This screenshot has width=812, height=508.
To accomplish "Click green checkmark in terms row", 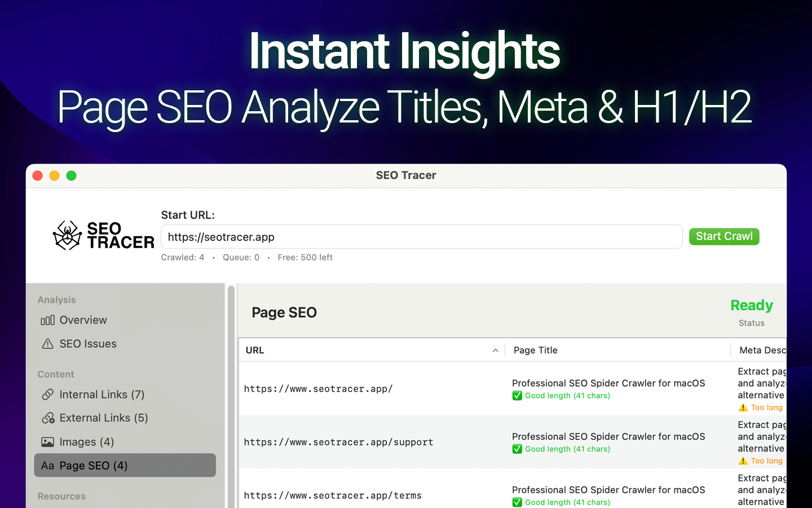I will tap(517, 502).
